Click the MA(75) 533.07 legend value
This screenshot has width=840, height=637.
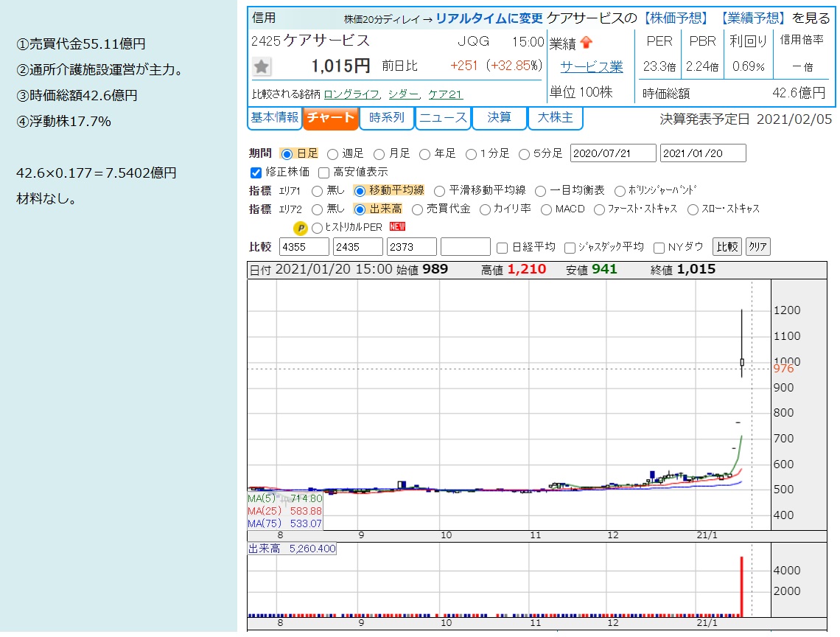point(307,523)
